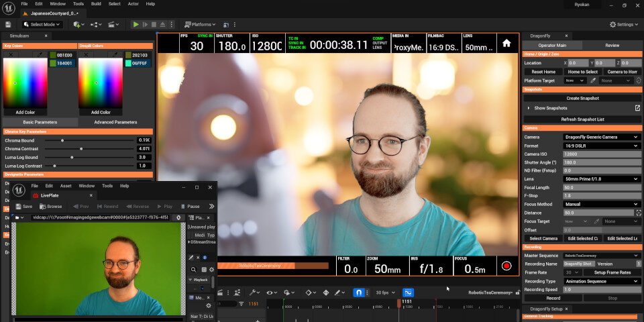Open the Recording Type Animation Sequence dropdown
The height and width of the screenshot is (322, 644).
[x=601, y=281]
